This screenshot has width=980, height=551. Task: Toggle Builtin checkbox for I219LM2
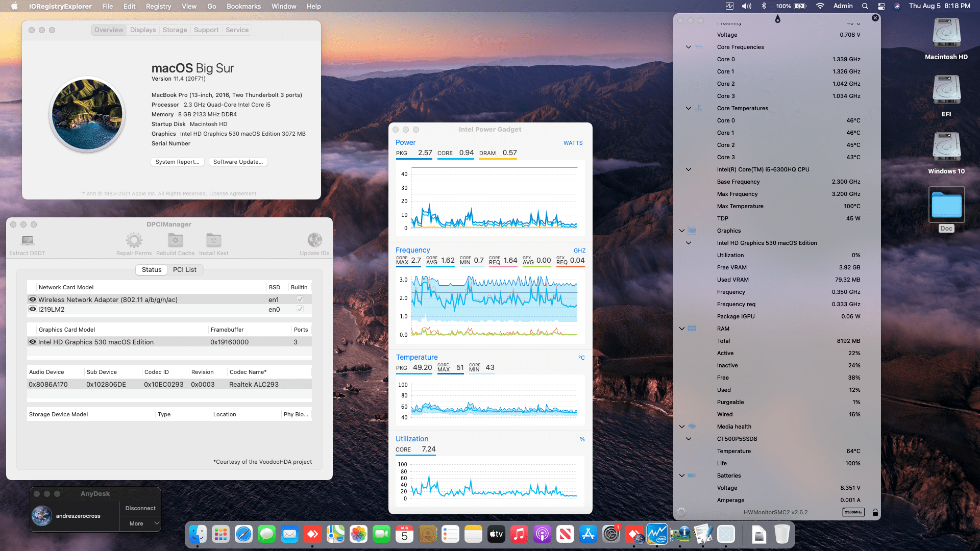point(300,309)
